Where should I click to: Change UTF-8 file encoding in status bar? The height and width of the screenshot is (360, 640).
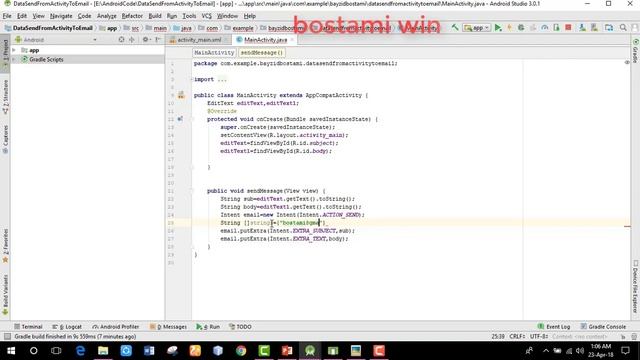tap(539, 337)
